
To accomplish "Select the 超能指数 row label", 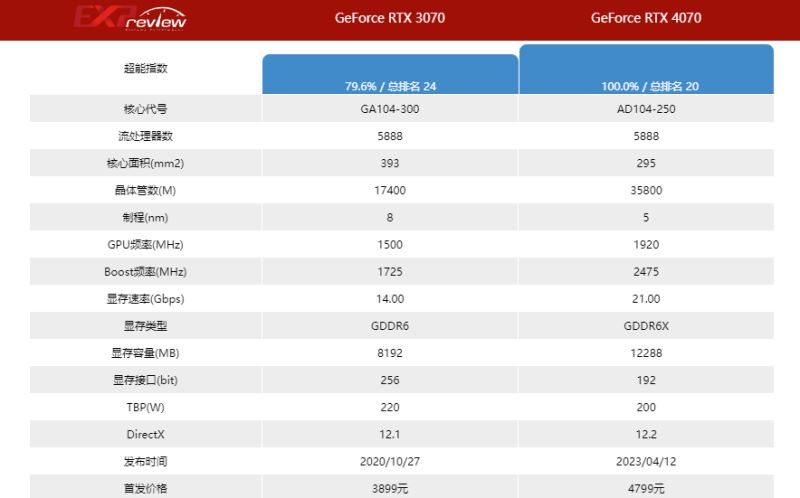I will coord(146,68).
